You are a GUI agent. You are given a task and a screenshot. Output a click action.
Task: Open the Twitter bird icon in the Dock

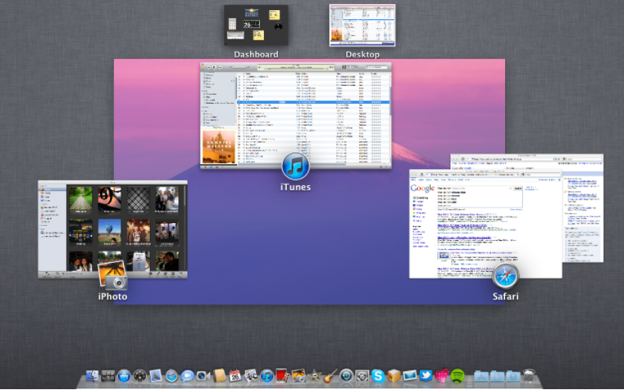click(425, 376)
